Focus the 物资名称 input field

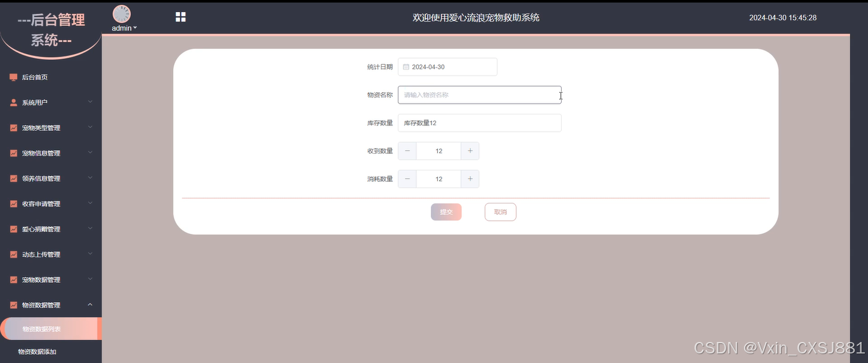tap(480, 95)
